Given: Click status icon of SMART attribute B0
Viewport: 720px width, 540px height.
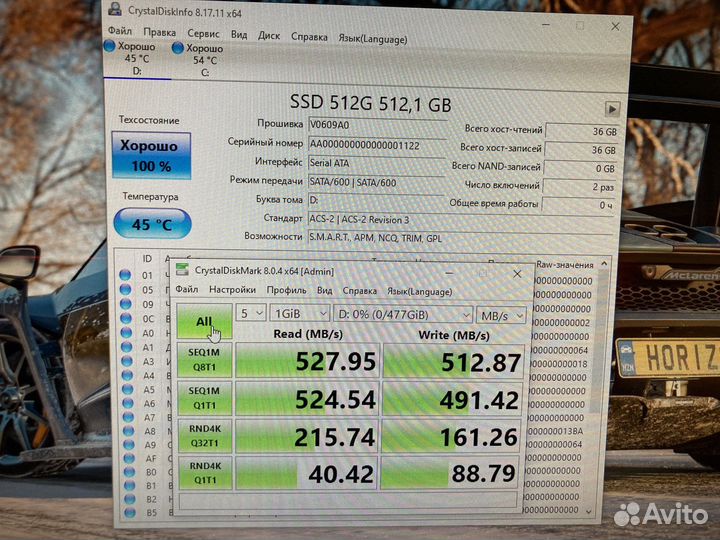Looking at the screenshot, I should click(x=129, y=471).
